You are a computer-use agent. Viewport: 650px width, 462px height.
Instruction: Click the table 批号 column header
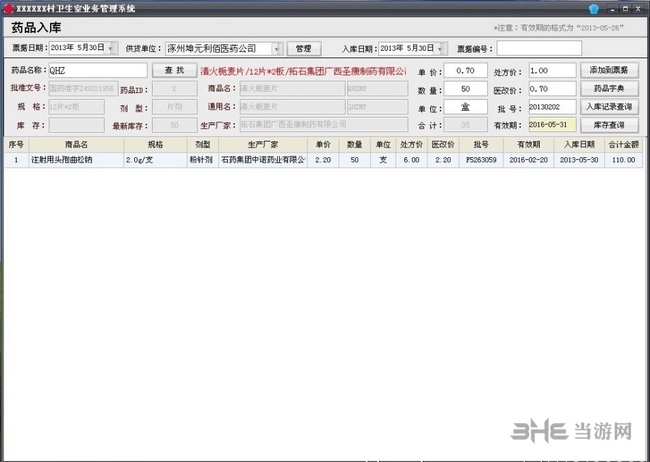point(481,145)
